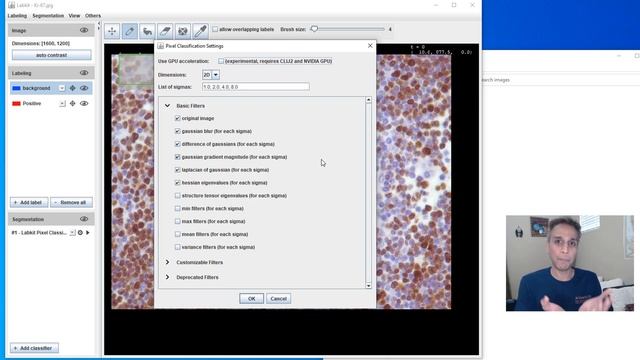Select the Positive label row text

coord(32,104)
